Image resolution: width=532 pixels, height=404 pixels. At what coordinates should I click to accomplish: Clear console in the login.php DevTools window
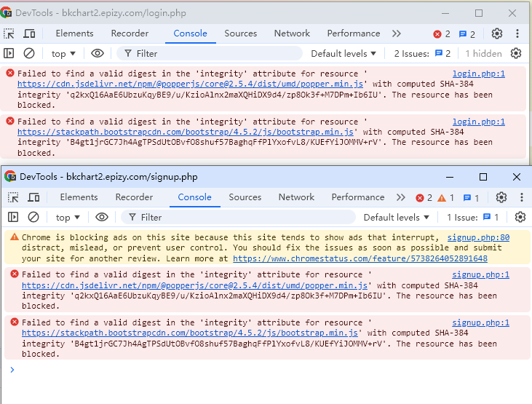pyautogui.click(x=29, y=53)
